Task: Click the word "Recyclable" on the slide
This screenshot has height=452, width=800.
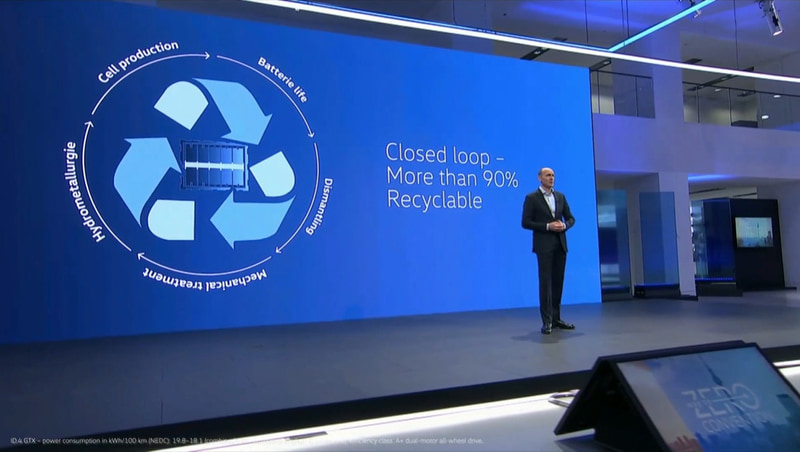Action: click(434, 199)
